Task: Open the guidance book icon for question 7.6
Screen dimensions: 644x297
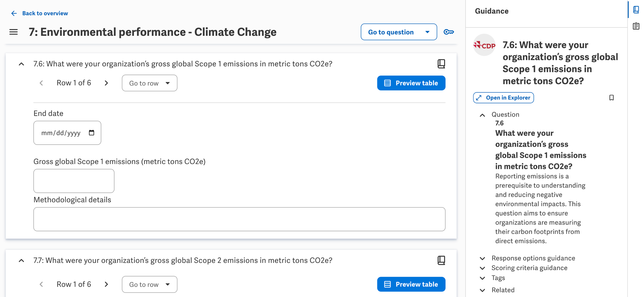Action: 441,64
